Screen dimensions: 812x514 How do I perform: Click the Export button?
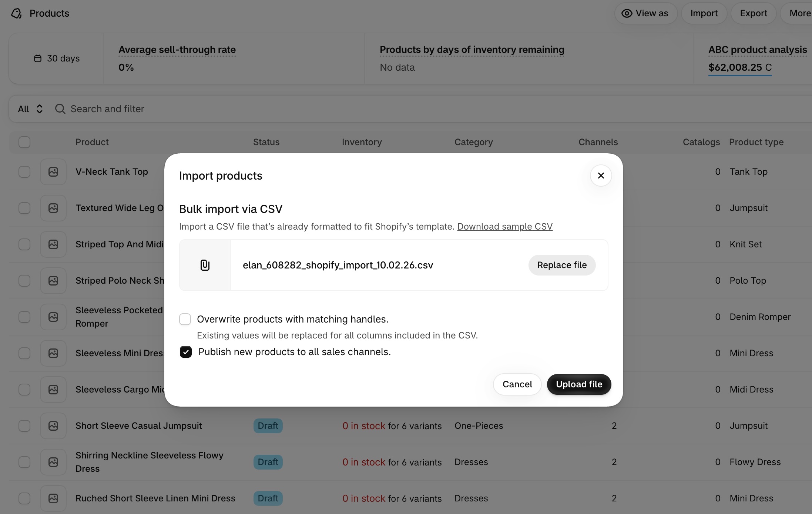point(754,13)
